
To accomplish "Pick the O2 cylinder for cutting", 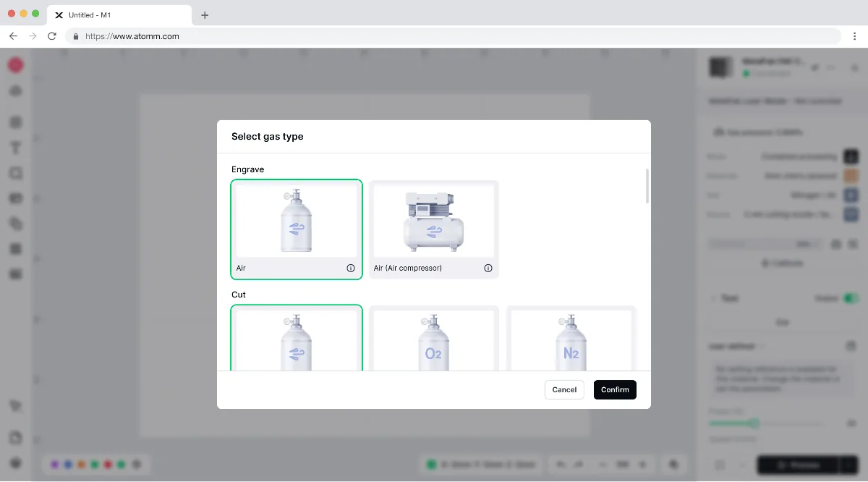I will click(x=434, y=338).
